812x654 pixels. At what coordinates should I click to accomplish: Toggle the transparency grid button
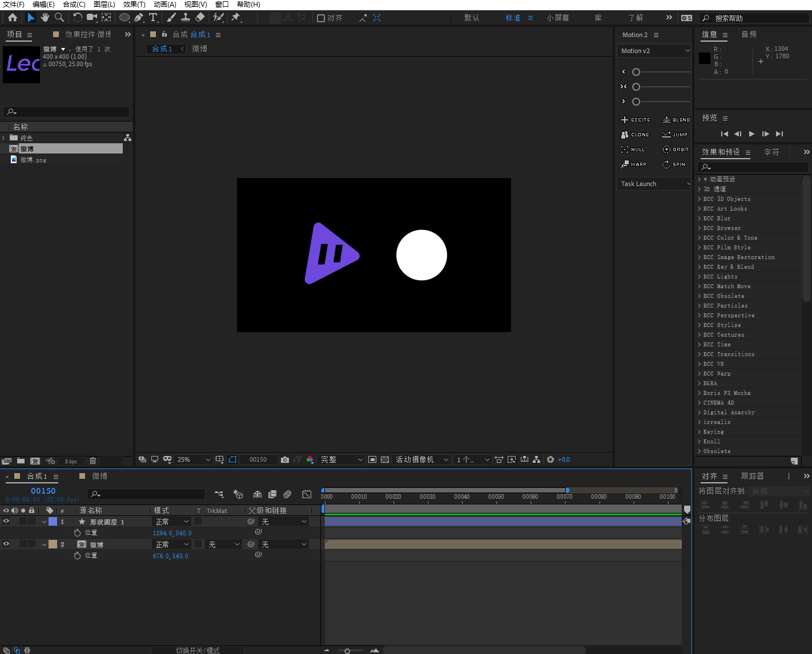click(385, 460)
